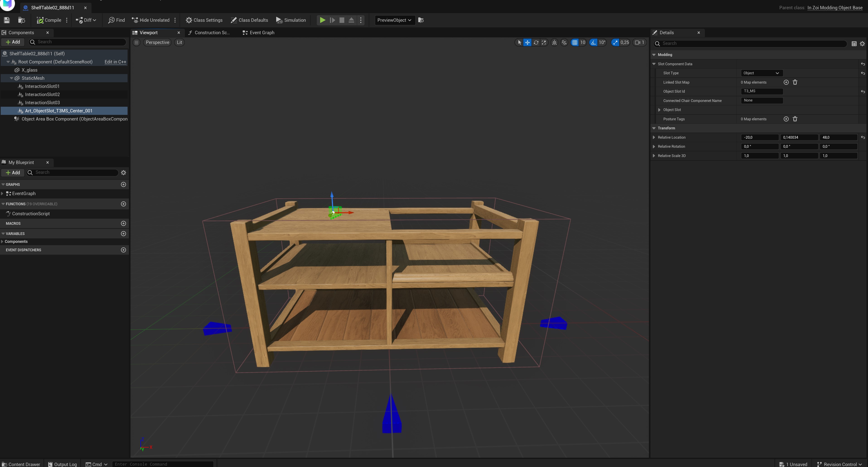Open the Diff dropdown
This screenshot has width=868, height=467.
(86, 20)
